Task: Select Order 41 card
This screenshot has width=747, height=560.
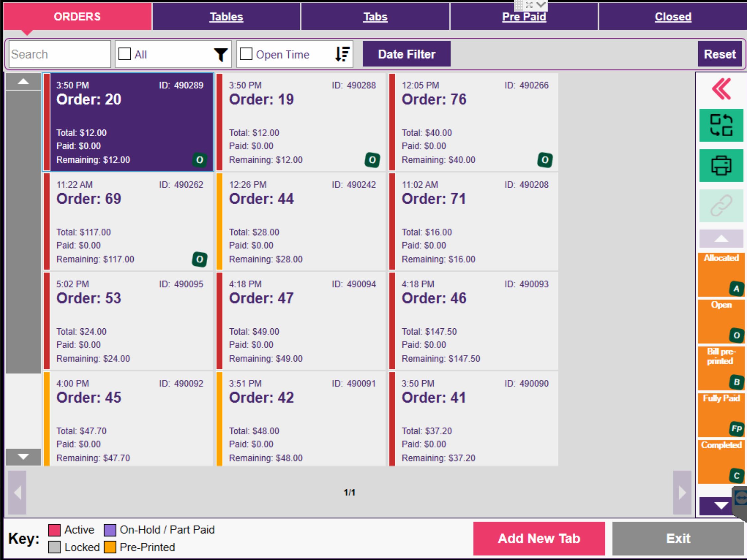Action: 473,419
